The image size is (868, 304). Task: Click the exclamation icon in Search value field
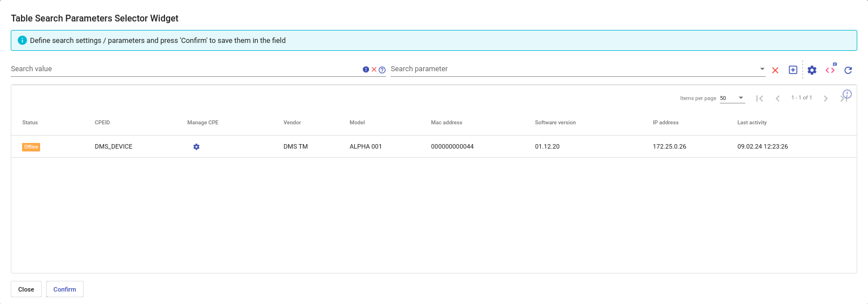pyautogui.click(x=366, y=70)
